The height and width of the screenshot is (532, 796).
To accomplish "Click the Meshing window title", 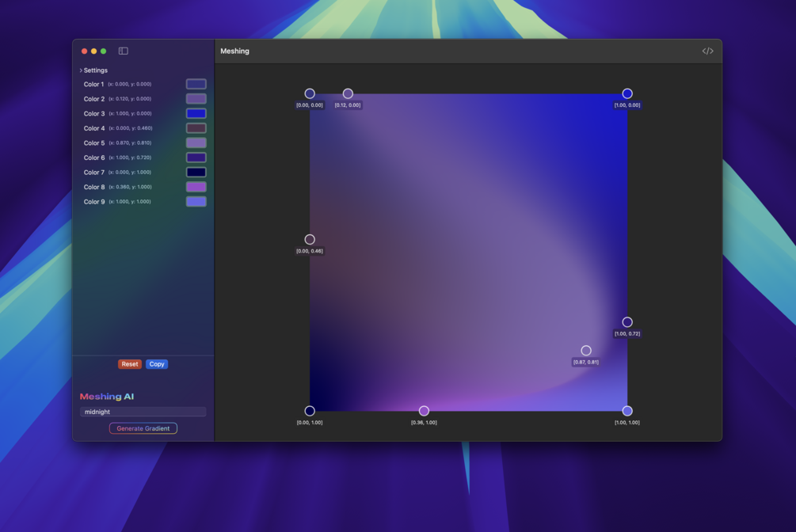I will click(234, 51).
